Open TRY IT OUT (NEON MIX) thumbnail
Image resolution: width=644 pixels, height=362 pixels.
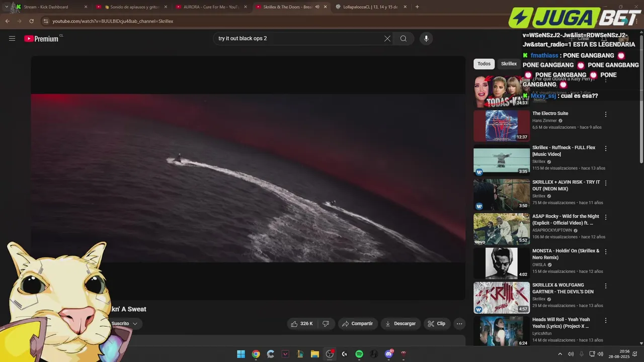502,195
